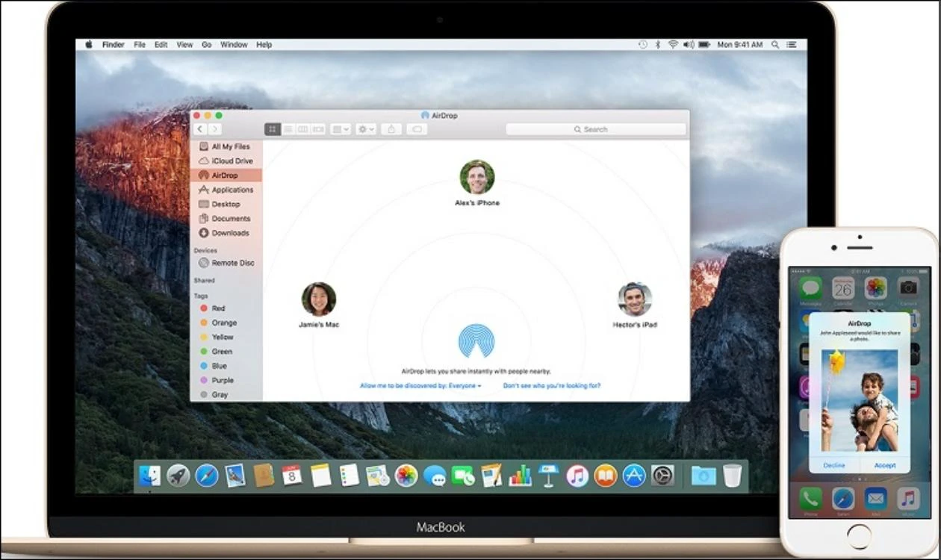This screenshot has width=941, height=560.
Task: Go back in Finder window
Action: pos(200,129)
